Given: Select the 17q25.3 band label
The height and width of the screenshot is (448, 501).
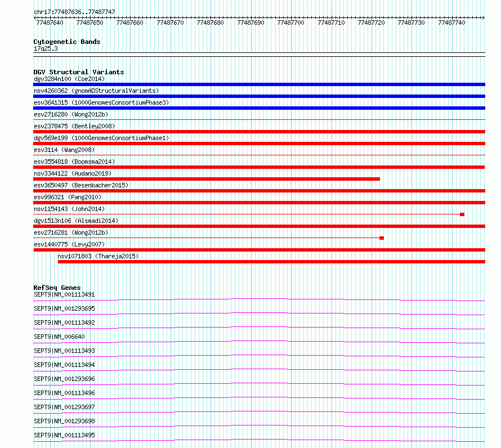Looking at the screenshot, I should (46, 48).
